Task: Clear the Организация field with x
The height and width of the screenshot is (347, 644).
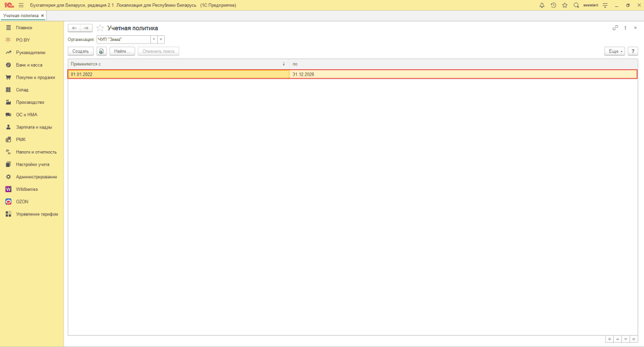Action: (x=161, y=39)
